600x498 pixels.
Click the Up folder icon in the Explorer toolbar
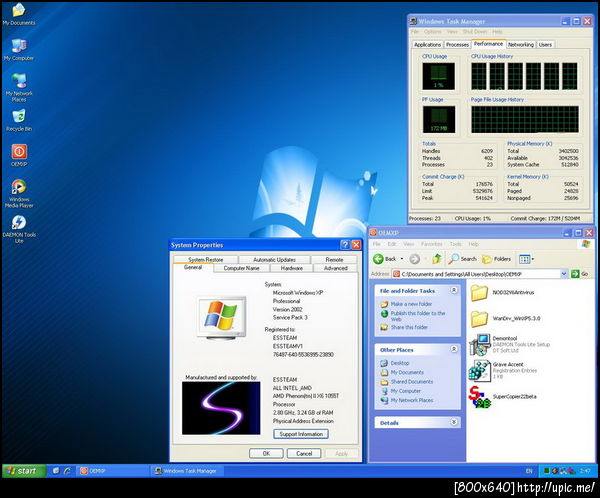[x=437, y=259]
